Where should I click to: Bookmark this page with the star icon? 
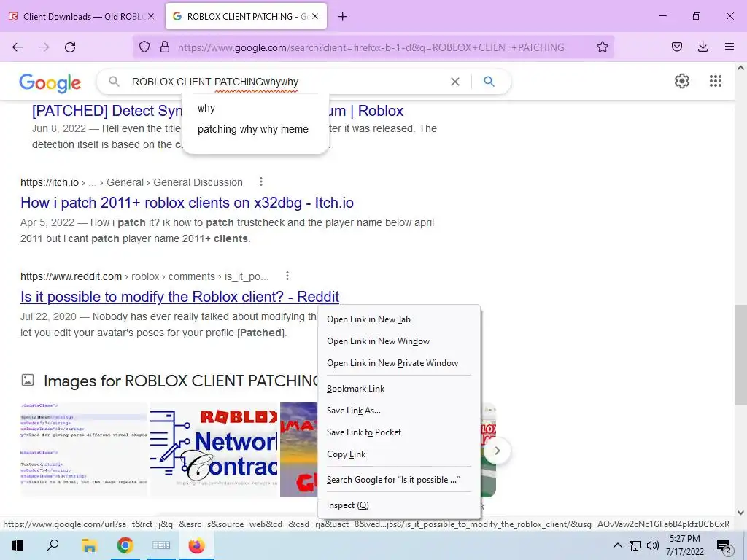(602, 47)
